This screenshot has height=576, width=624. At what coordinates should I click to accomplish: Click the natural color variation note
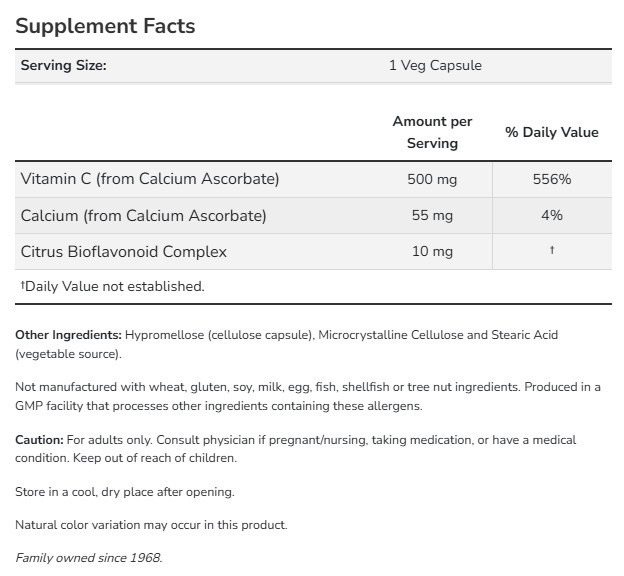151,524
